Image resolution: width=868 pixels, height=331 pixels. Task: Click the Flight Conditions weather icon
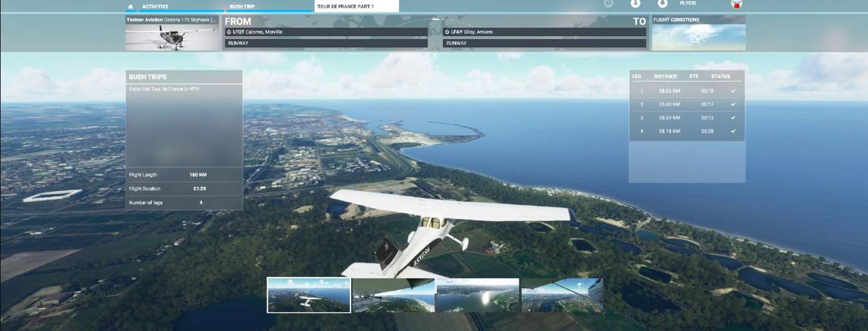(698, 37)
